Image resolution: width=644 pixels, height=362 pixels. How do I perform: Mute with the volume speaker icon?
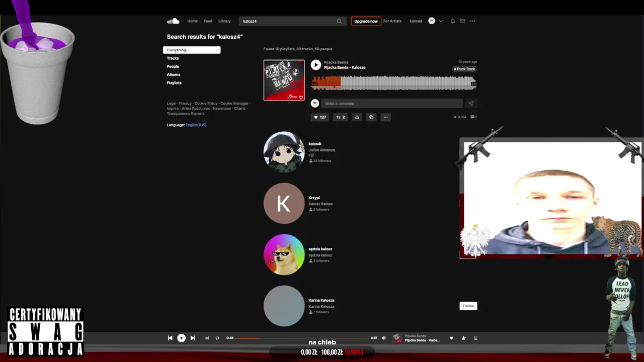pos(384,338)
